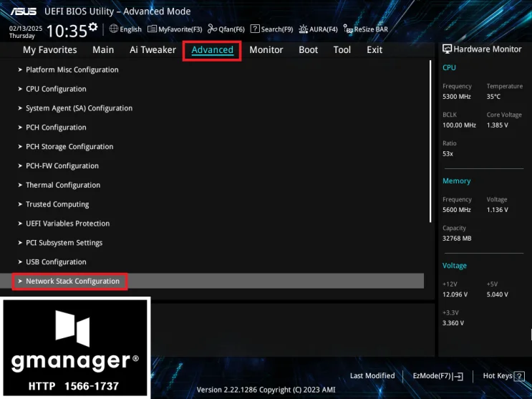532x399 pixels.
Task: Open the Main tab
Action: [103, 50]
